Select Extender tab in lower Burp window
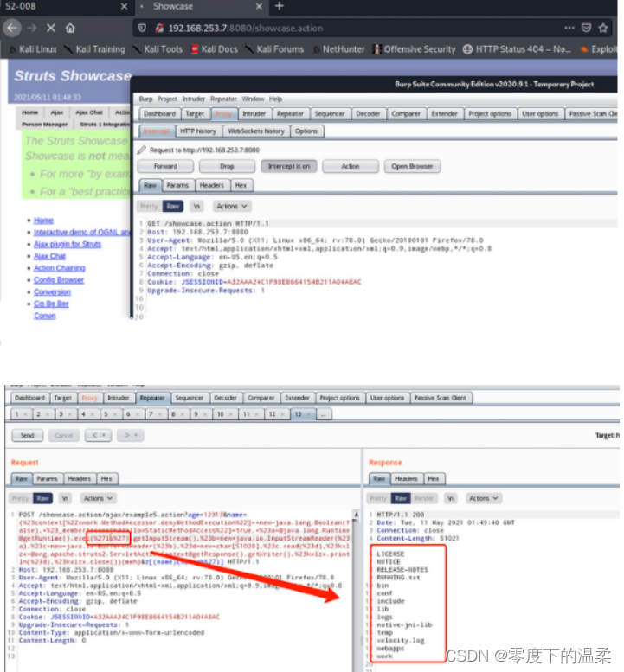 point(297,398)
